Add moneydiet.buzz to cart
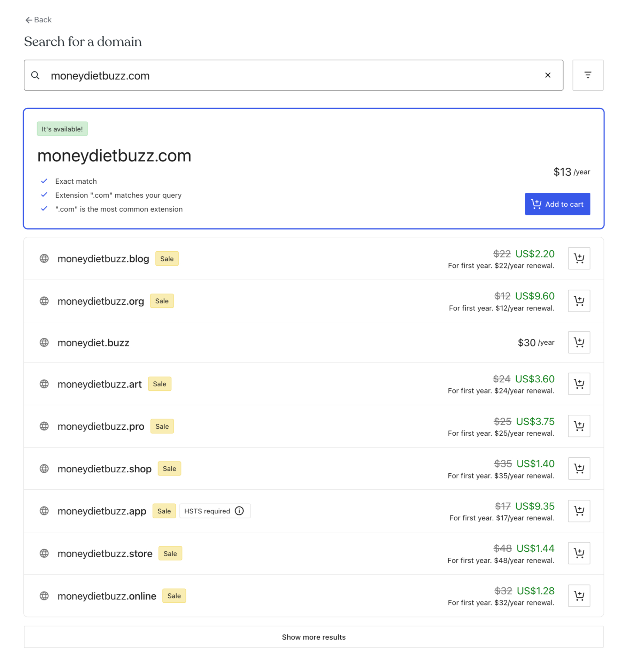 pyautogui.click(x=578, y=342)
